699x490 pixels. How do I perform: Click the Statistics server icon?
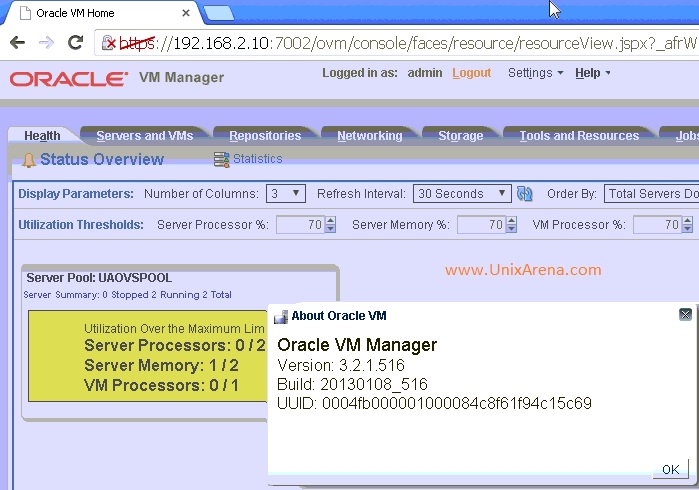pyautogui.click(x=222, y=159)
